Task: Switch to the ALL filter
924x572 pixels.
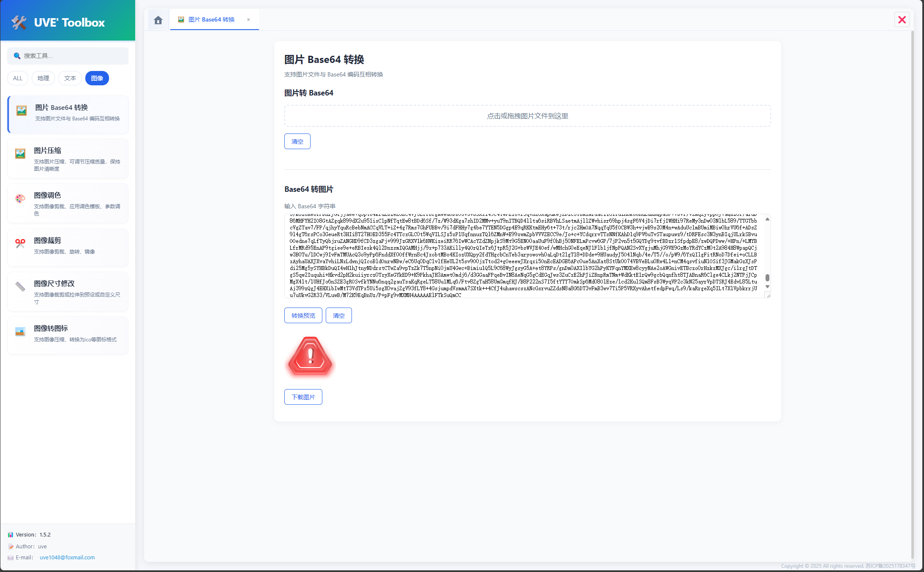Action: [17, 78]
